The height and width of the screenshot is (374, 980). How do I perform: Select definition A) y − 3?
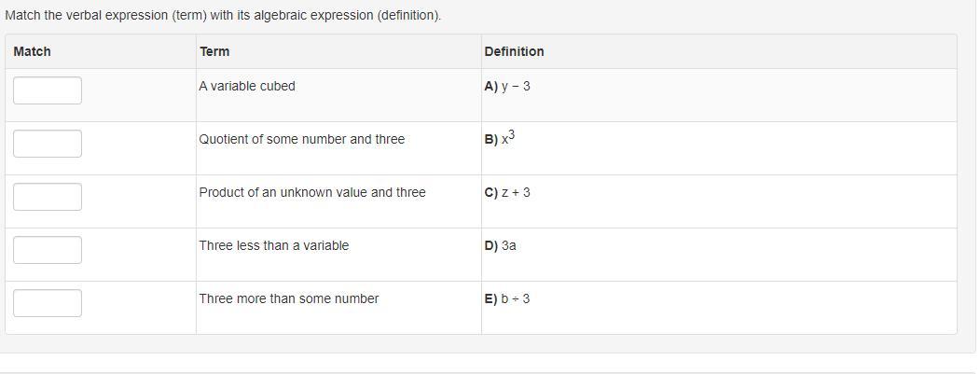pos(507,86)
